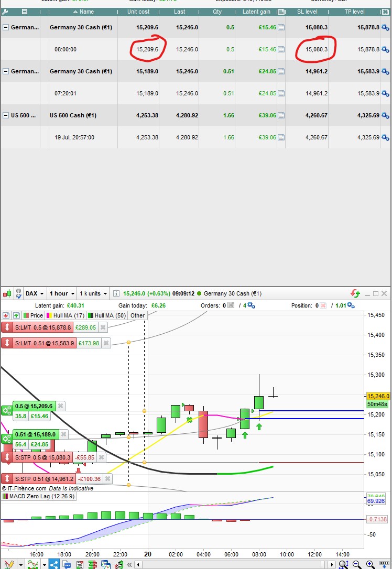Image resolution: width=392 pixels, height=569 pixels.
Task: Collapse the first Germany 30 Cash position group
Action: pyautogui.click(x=5, y=27)
